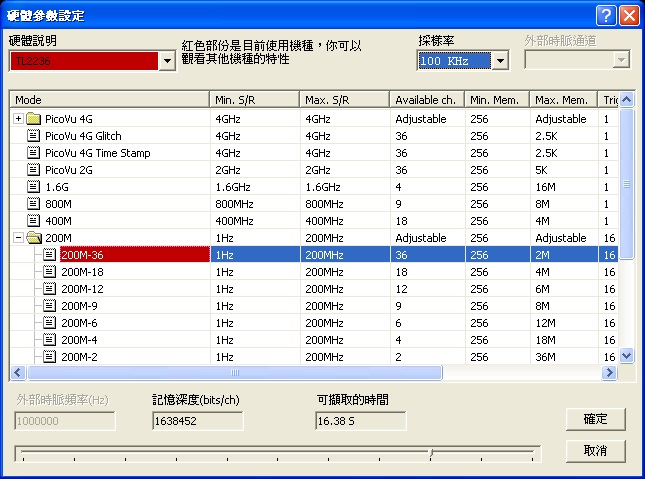Image resolution: width=645 pixels, height=479 pixels.
Task: Click the PicoVu 2G mode icon
Action: [x=33, y=170]
